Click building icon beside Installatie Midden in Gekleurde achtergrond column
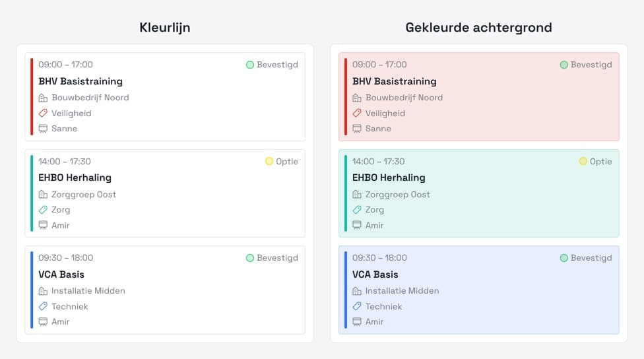Screen dimensions: 644x359 [357, 291]
